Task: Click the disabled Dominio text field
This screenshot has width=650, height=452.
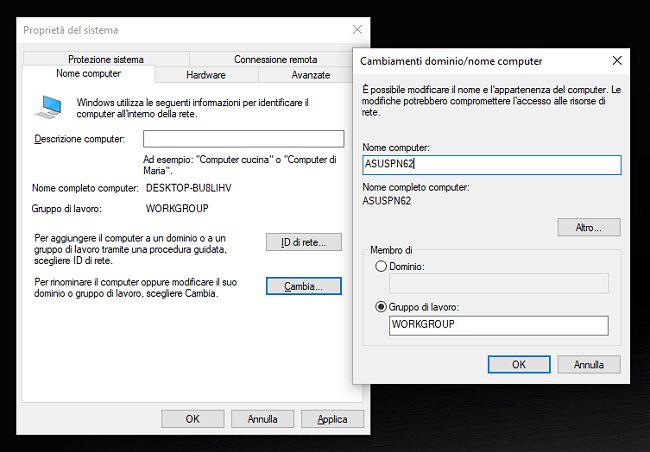Action: click(x=499, y=283)
